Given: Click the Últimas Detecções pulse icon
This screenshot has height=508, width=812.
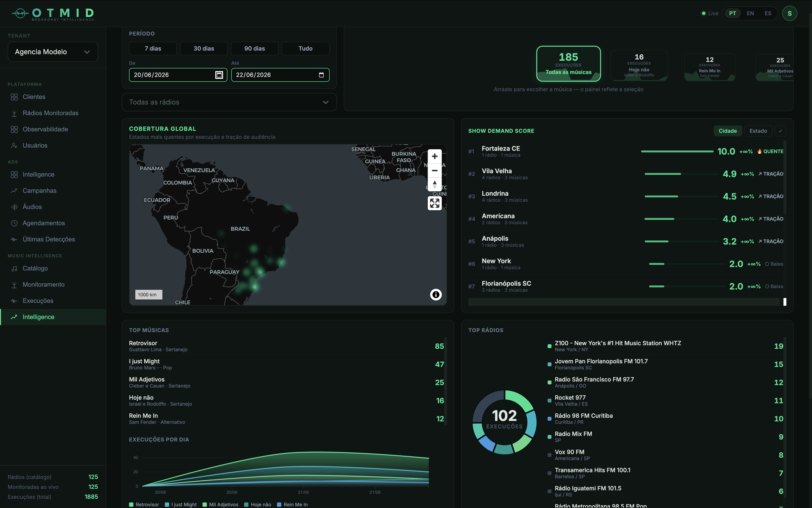Looking at the screenshot, I should [x=14, y=239].
